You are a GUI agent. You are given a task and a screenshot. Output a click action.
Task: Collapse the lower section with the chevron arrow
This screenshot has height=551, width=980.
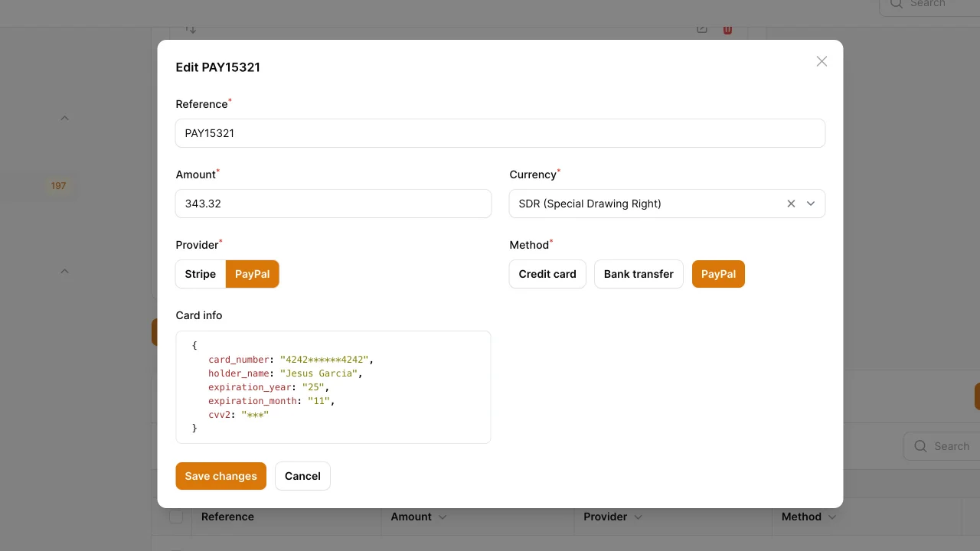64,271
